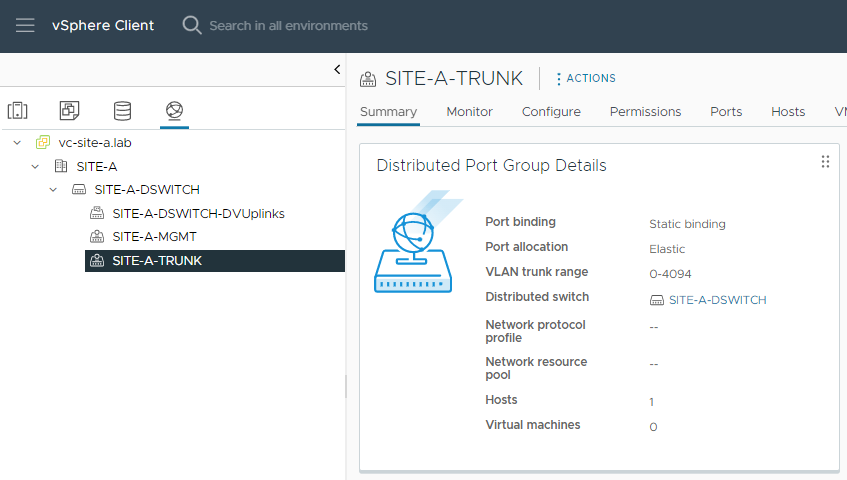Collapse the SITE-A datacenter node
The height and width of the screenshot is (480, 847).
(x=35, y=166)
